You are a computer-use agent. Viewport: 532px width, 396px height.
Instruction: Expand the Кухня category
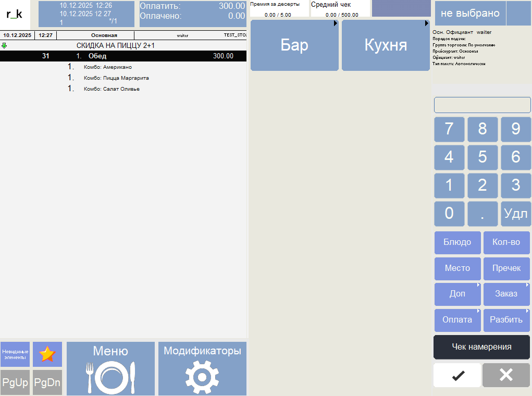(386, 45)
